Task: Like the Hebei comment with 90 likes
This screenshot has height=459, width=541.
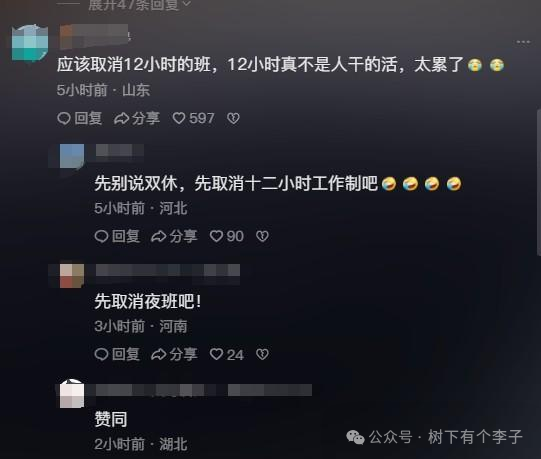Action: tap(227, 236)
